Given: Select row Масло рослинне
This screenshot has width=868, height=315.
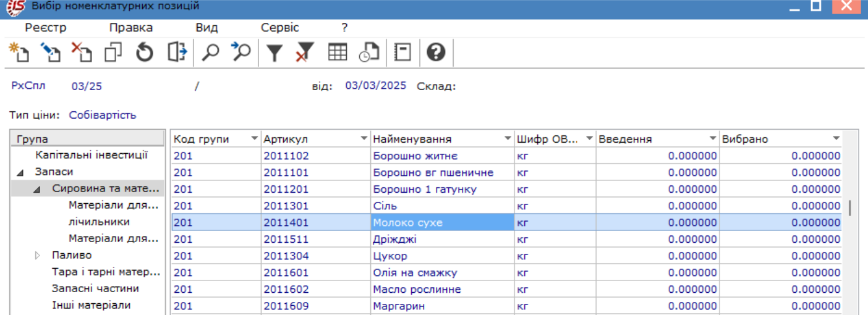Looking at the screenshot, I should pyautogui.click(x=506, y=289).
